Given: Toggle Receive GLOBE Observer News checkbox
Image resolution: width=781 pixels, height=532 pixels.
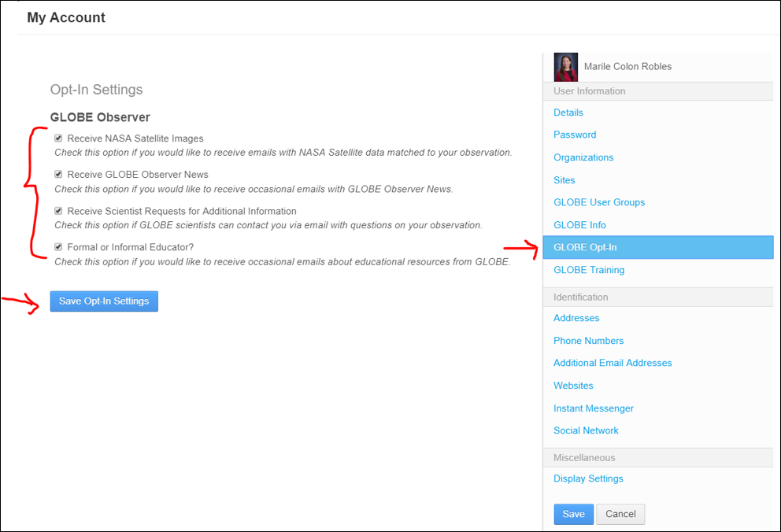Looking at the screenshot, I should (58, 174).
